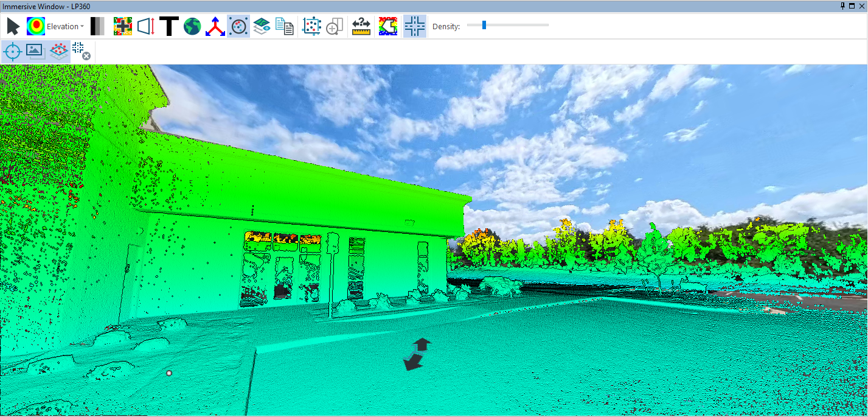This screenshot has width=868, height=417.
Task: Open the Elevation color ramp tool
Action: tap(37, 26)
